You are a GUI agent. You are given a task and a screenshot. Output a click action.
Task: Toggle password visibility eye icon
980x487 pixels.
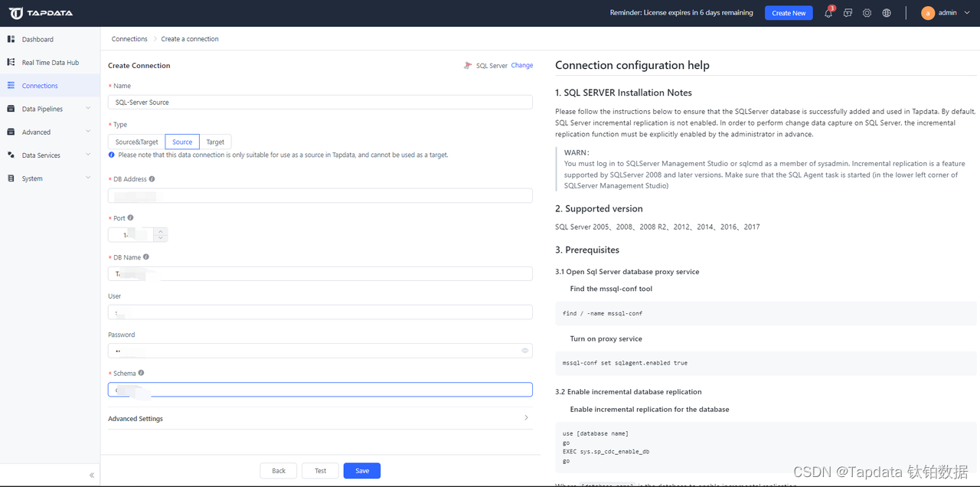click(x=525, y=351)
